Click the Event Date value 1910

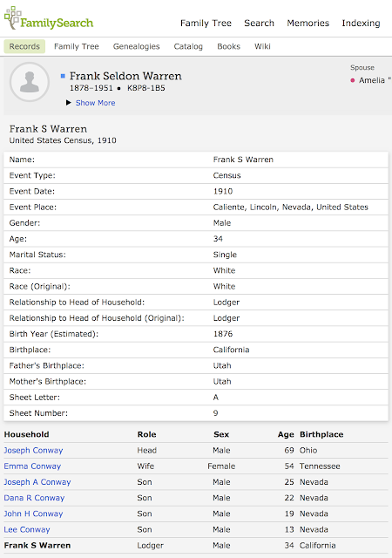click(223, 192)
